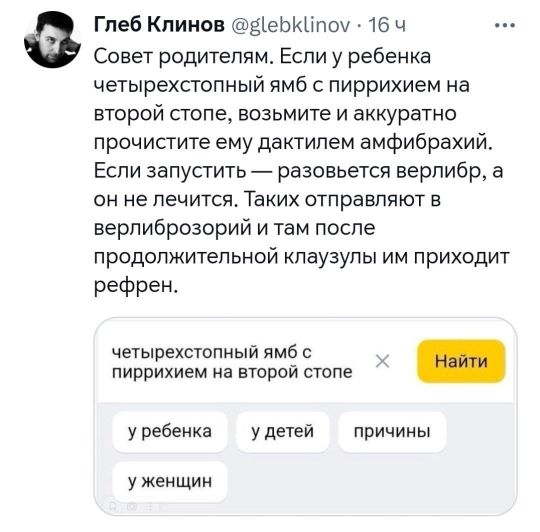Viewport: 540px width, 532px height.
Task: Click the faint bookmark icon under suggestions
Action: click(x=113, y=506)
